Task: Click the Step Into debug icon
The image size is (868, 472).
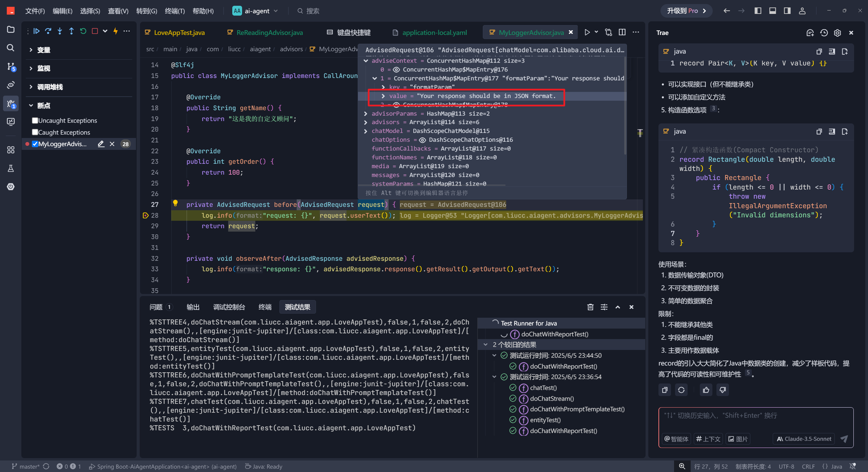Action: (60, 31)
